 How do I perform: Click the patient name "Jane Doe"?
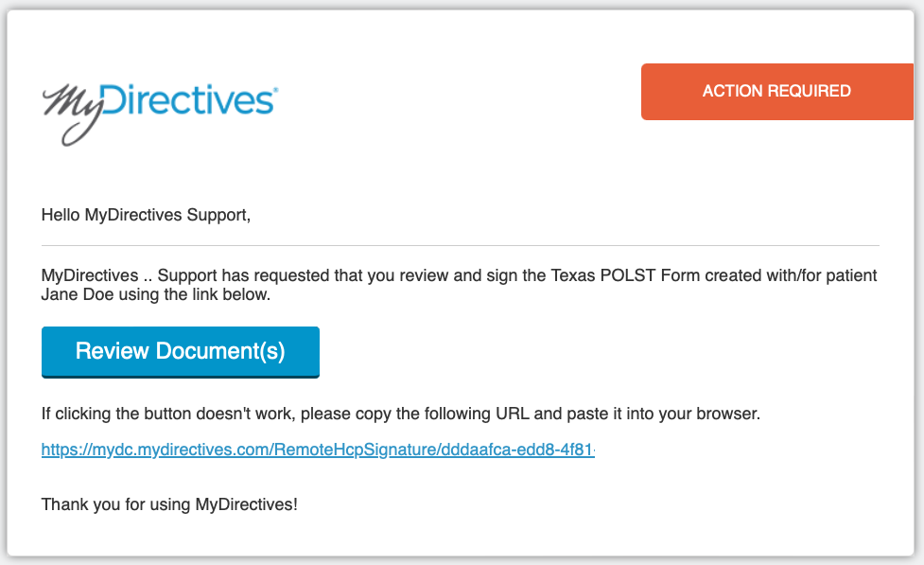78,294
